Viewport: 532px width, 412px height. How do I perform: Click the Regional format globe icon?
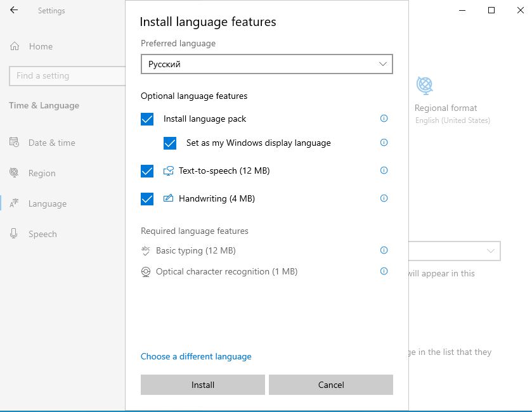tap(424, 86)
